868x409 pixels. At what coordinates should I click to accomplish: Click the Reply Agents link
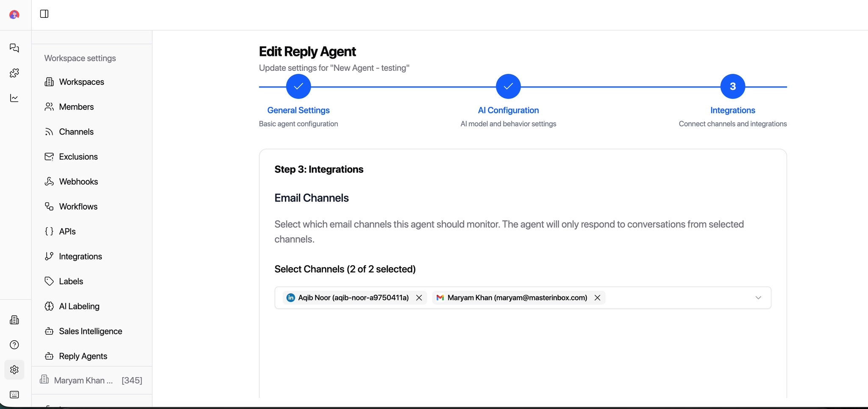83,356
